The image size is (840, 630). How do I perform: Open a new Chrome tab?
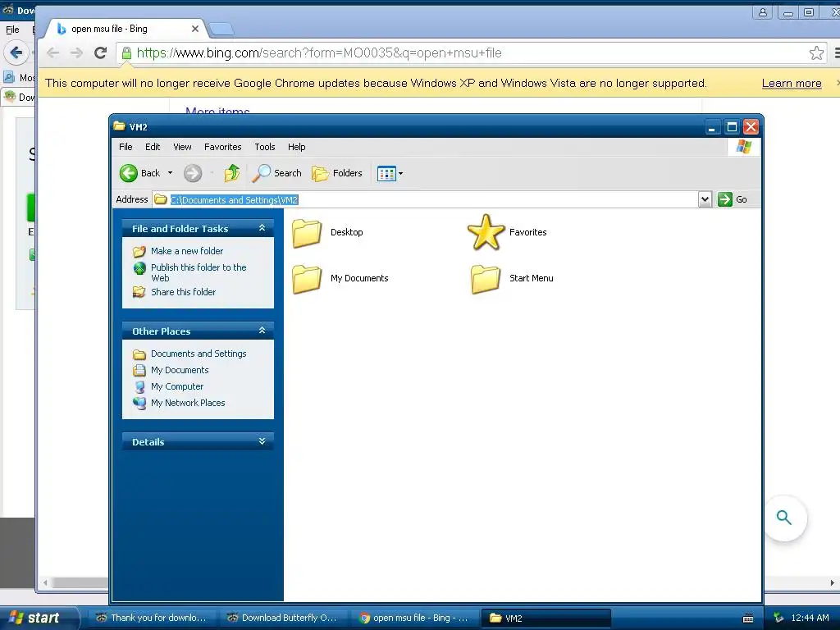(221, 29)
